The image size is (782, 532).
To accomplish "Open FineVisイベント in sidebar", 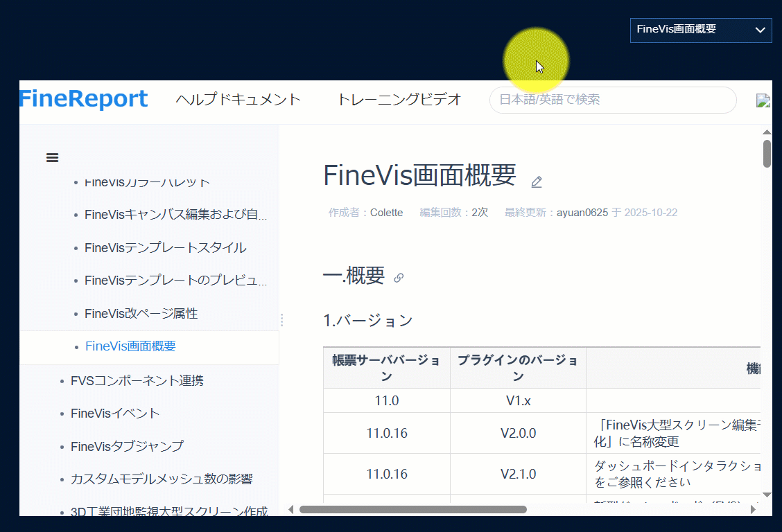I will [115, 414].
